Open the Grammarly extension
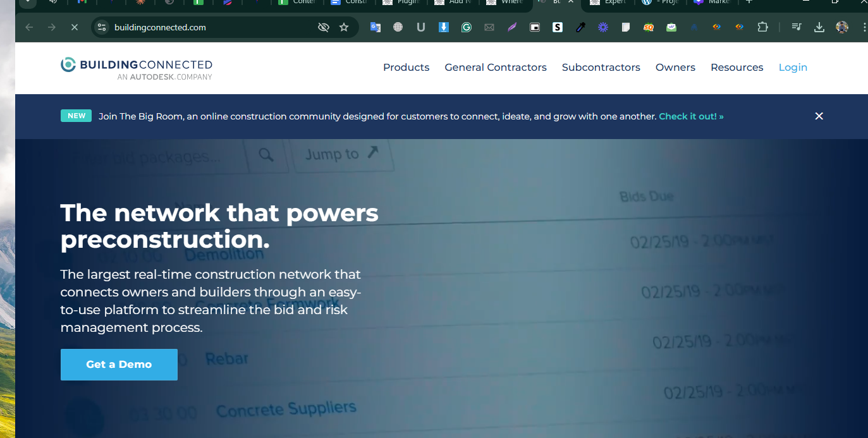The height and width of the screenshot is (438, 868). [x=467, y=27]
